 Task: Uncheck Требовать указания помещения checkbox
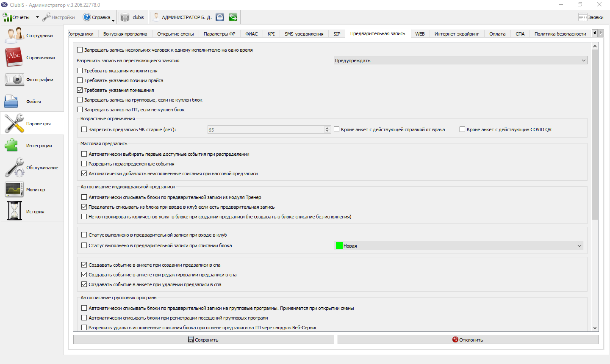(80, 90)
